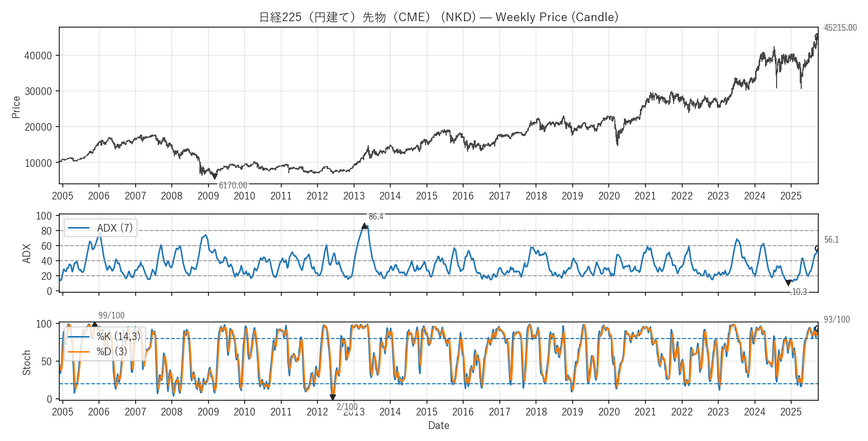Click the 2020 tick under the price chart
Screen dimensions: 868x441
tap(609, 196)
